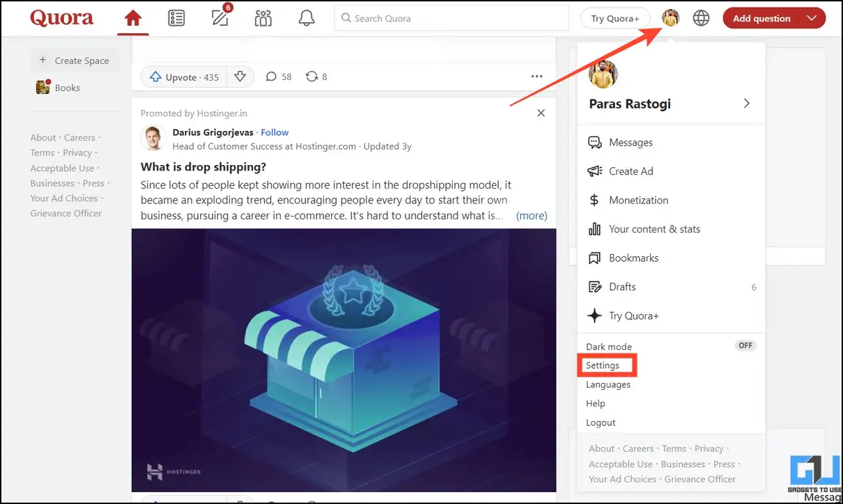843x504 pixels.
Task: Click Paras Rastogi name in the menu
Action: pos(630,104)
